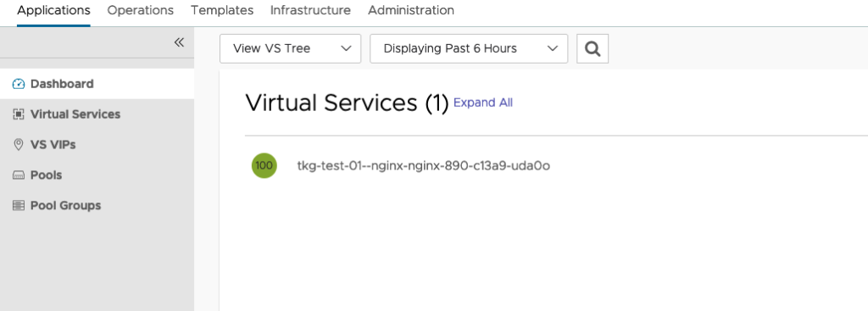The width and height of the screenshot is (868, 311).
Task: Open tkg-test-01--nginx virtual service entry
Action: [424, 165]
